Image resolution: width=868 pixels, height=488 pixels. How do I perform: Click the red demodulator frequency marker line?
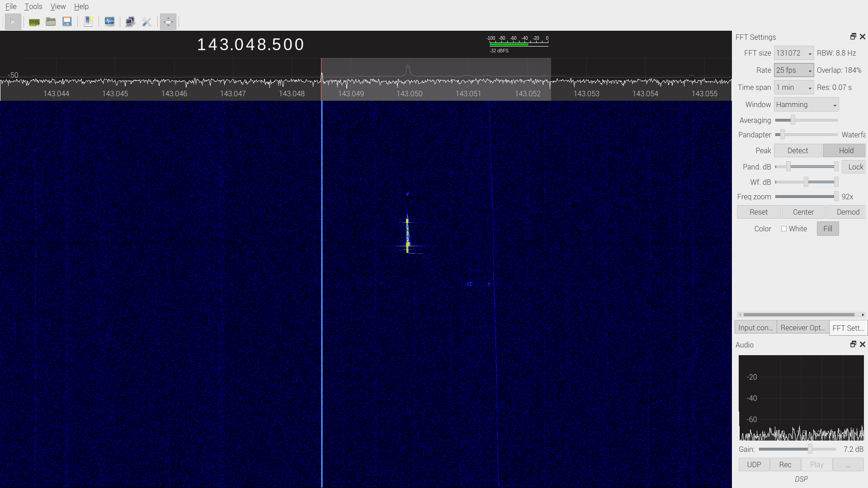(321, 79)
